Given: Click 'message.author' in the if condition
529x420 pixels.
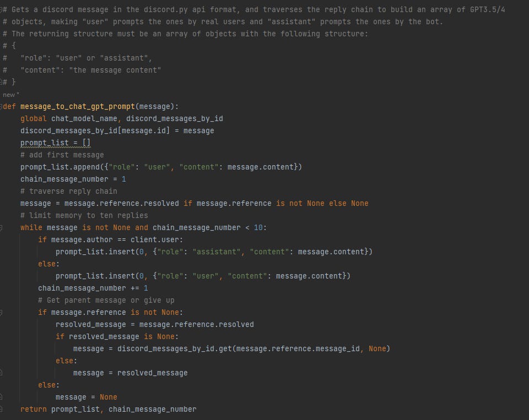Looking at the screenshot, I should click(x=82, y=239).
